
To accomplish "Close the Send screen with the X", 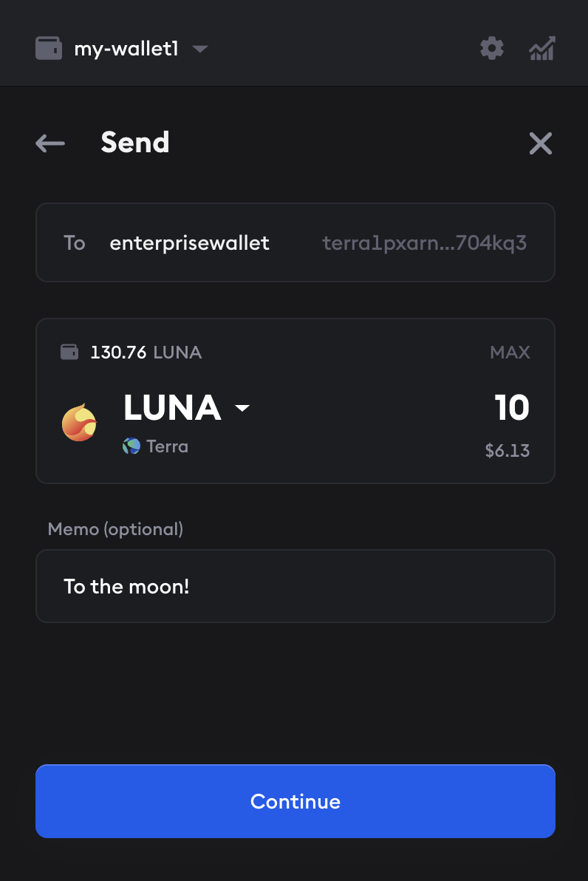I will (541, 143).
